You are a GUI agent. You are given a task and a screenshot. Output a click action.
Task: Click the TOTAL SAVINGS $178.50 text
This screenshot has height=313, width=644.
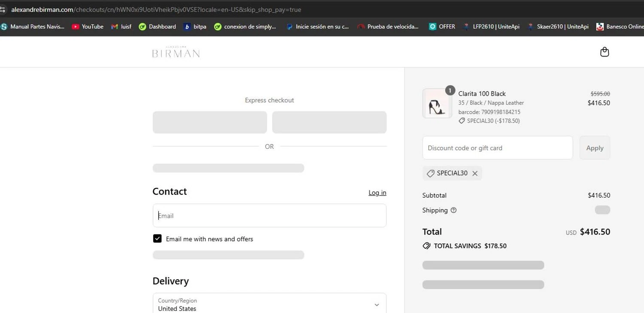pos(470,246)
